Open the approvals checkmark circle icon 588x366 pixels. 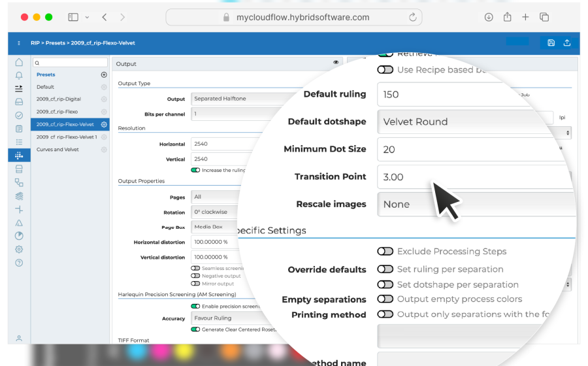19,115
